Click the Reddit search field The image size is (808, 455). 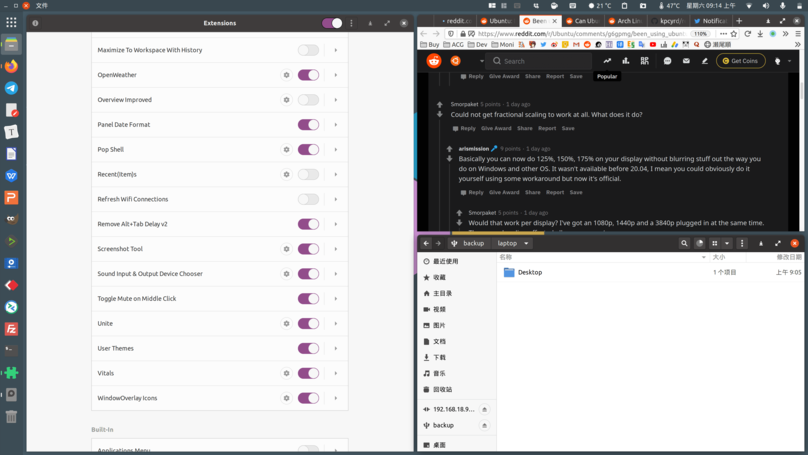click(530, 61)
